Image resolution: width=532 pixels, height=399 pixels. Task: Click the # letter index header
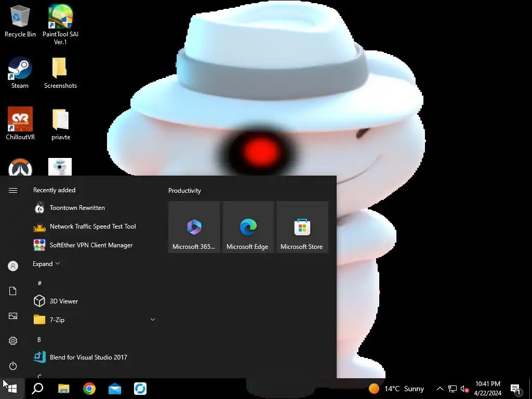coord(39,283)
